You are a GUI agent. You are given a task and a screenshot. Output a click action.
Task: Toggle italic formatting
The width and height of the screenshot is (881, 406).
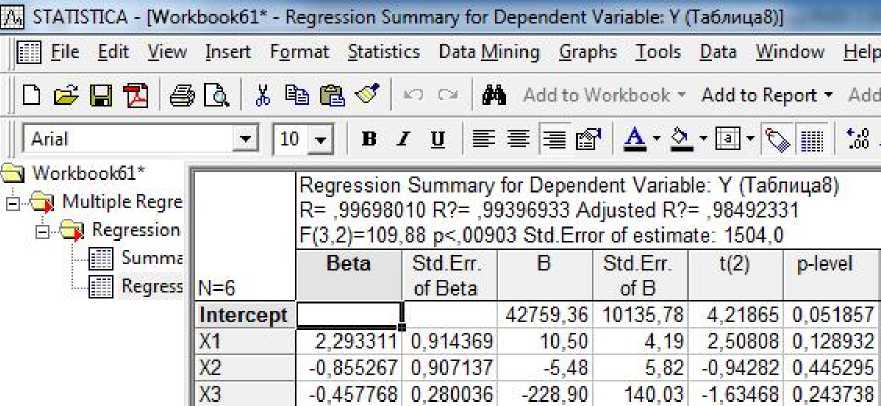(402, 139)
